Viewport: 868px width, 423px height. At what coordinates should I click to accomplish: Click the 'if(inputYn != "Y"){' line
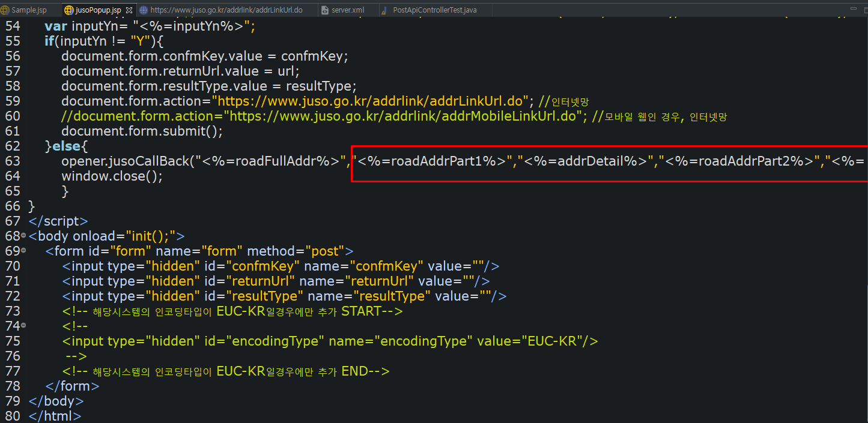[x=104, y=41]
